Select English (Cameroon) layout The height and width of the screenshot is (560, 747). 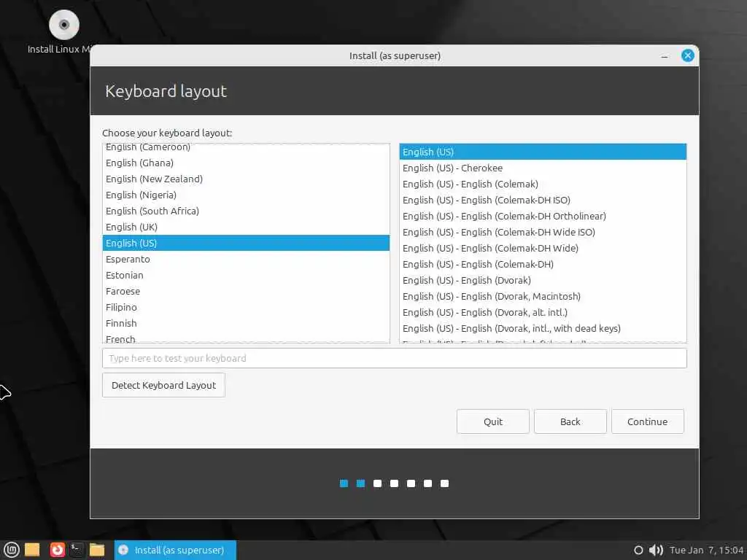tap(246, 147)
